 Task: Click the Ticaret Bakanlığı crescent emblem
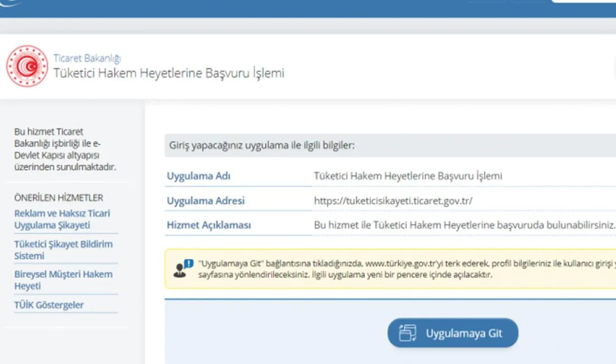pyautogui.click(x=27, y=66)
